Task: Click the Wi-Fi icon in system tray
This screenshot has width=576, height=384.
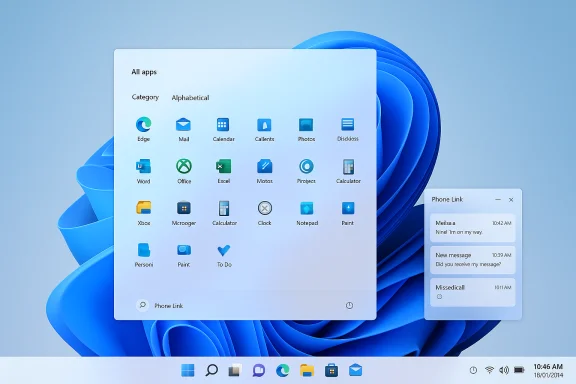Action: click(x=489, y=370)
